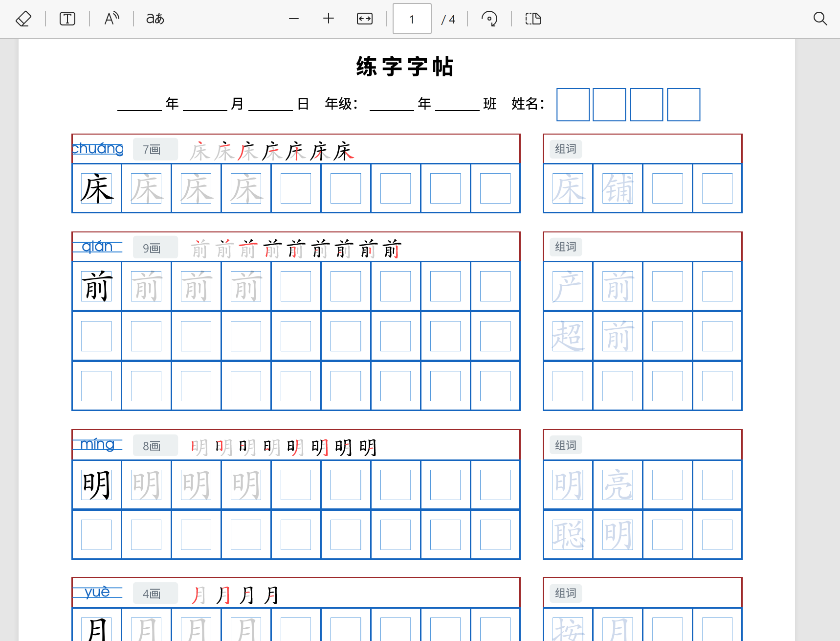Open the search in document tool
The image size is (840, 641).
tap(820, 19)
